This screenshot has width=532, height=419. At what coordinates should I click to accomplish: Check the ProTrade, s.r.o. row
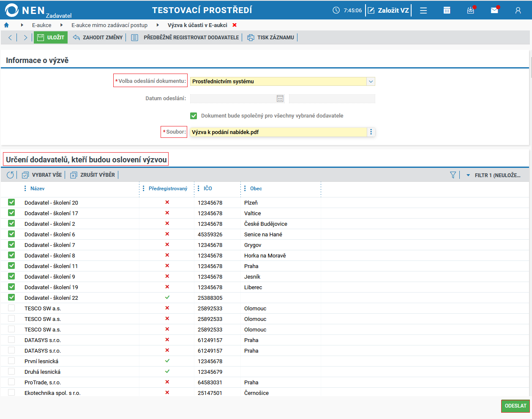point(11,382)
